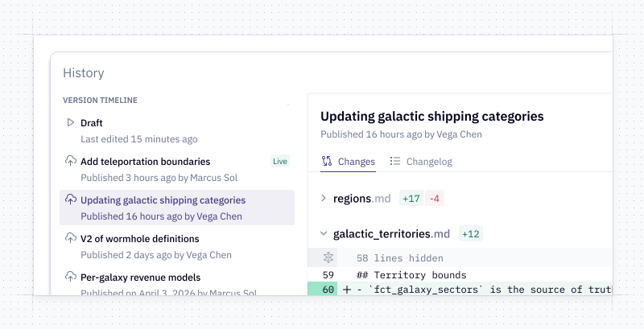Click the plus marker on line 60
Viewport: 644px width, 329px height.
tap(347, 290)
